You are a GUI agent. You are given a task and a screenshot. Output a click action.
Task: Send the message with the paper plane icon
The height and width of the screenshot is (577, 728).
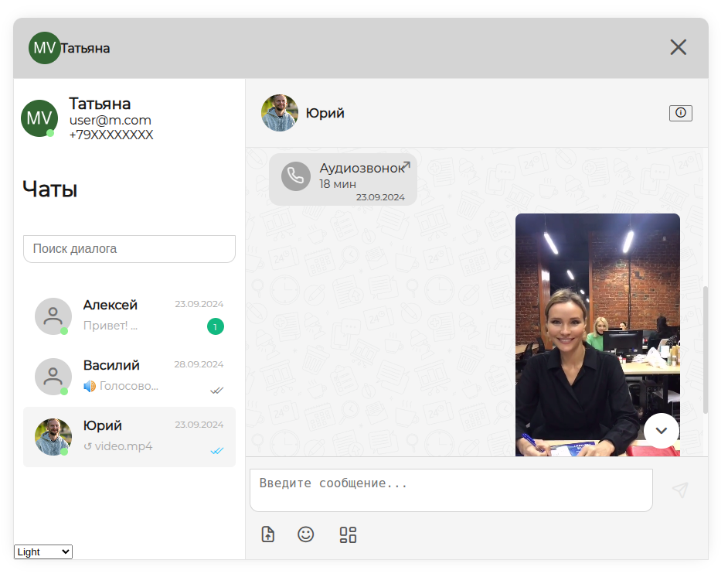point(680,490)
